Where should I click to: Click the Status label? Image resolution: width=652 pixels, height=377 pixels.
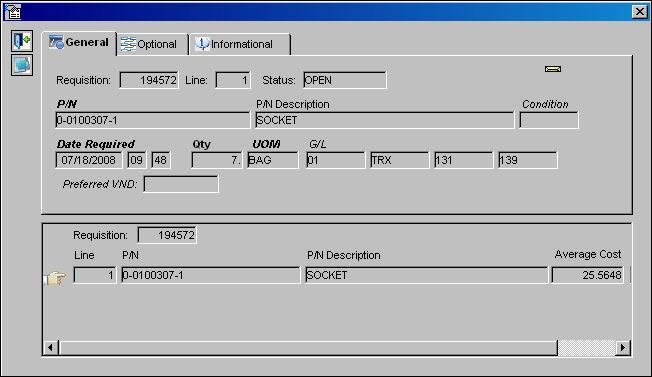click(279, 80)
